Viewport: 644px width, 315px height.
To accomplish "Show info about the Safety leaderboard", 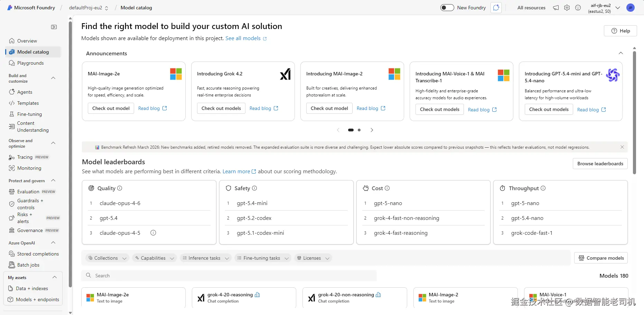I will [x=254, y=188].
